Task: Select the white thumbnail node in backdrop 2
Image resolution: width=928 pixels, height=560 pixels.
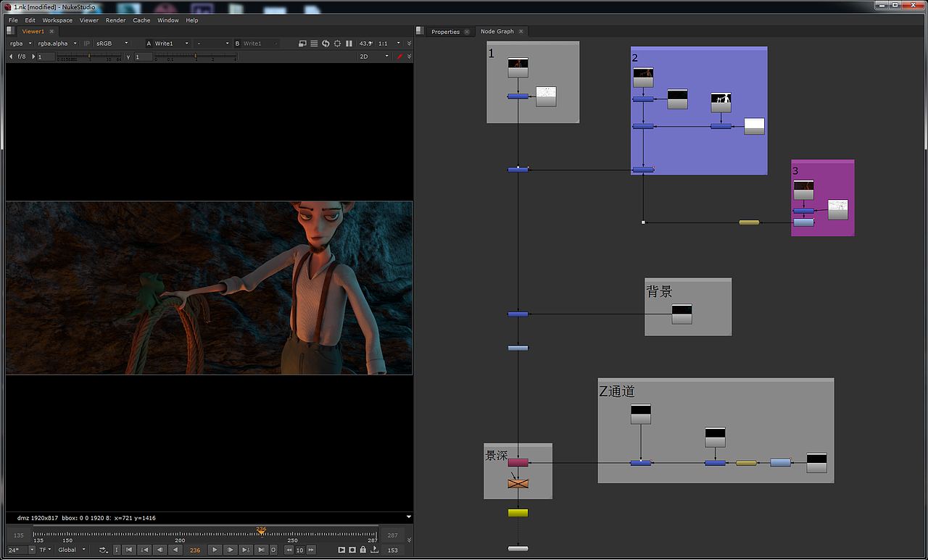Action: 754,126
